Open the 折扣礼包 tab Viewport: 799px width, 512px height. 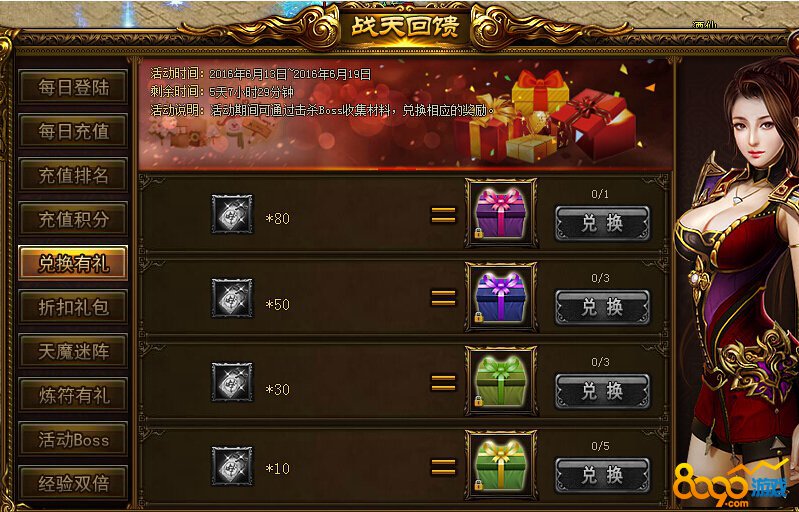[73, 307]
